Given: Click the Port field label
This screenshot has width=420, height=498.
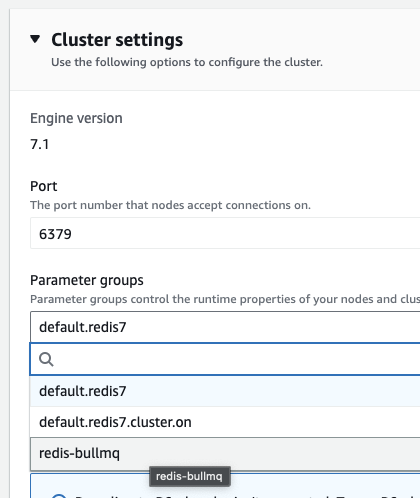Looking at the screenshot, I should point(44,186).
